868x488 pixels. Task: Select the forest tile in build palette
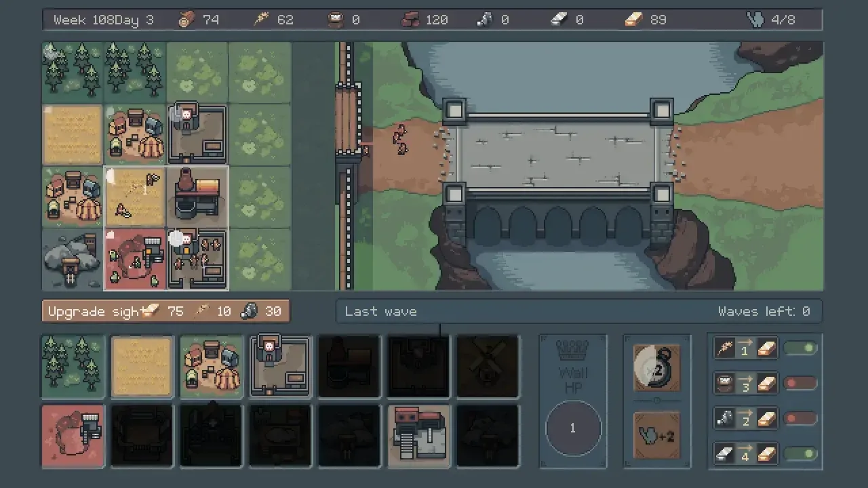click(x=73, y=366)
